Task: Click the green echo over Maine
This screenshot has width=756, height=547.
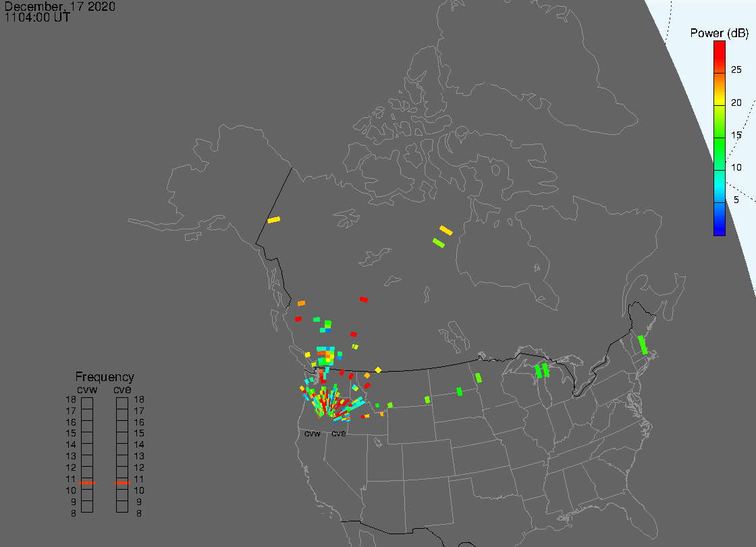Action: (x=643, y=345)
